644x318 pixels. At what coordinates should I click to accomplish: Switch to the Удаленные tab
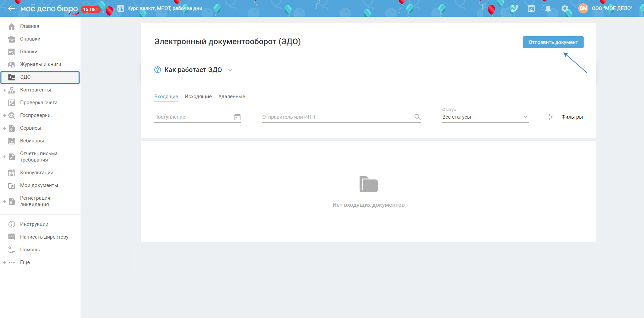232,97
